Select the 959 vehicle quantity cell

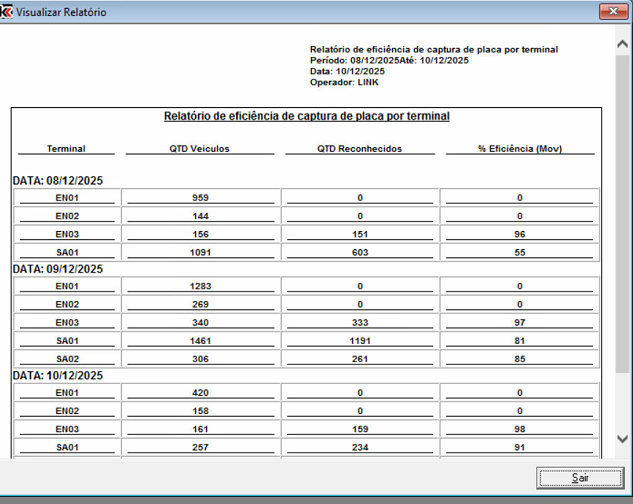[x=200, y=198]
